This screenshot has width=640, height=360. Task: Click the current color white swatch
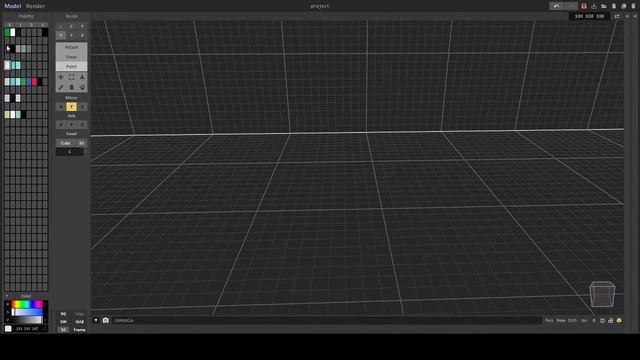coord(8,329)
